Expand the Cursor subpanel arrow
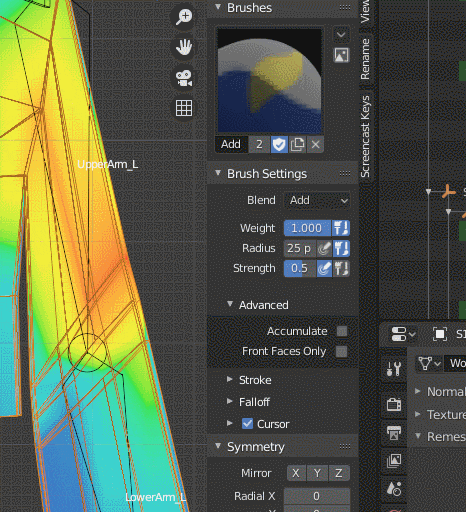 (230, 424)
